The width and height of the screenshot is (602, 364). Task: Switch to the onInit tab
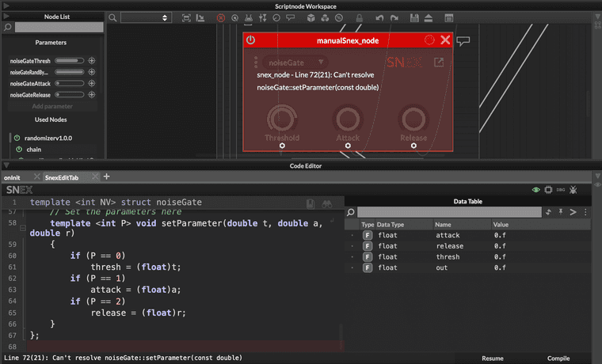(12, 177)
